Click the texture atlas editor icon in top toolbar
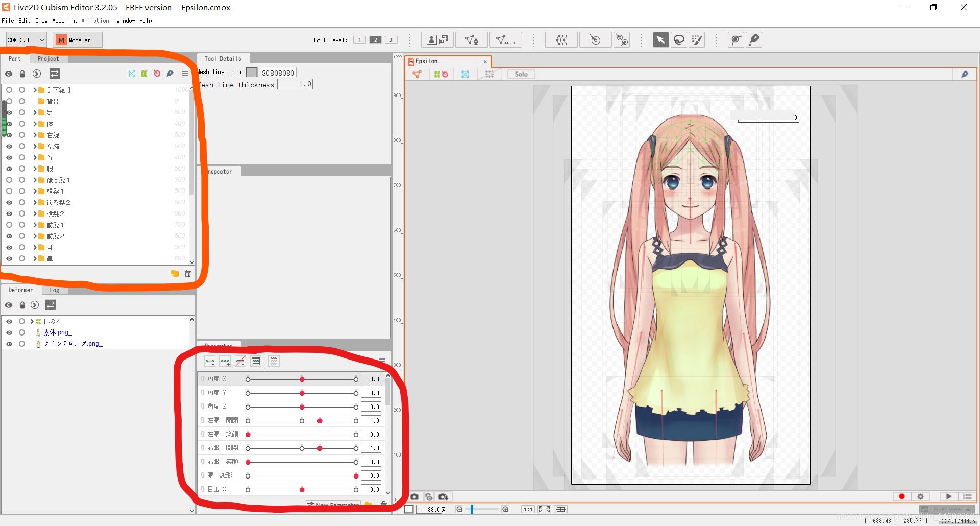 (x=437, y=40)
